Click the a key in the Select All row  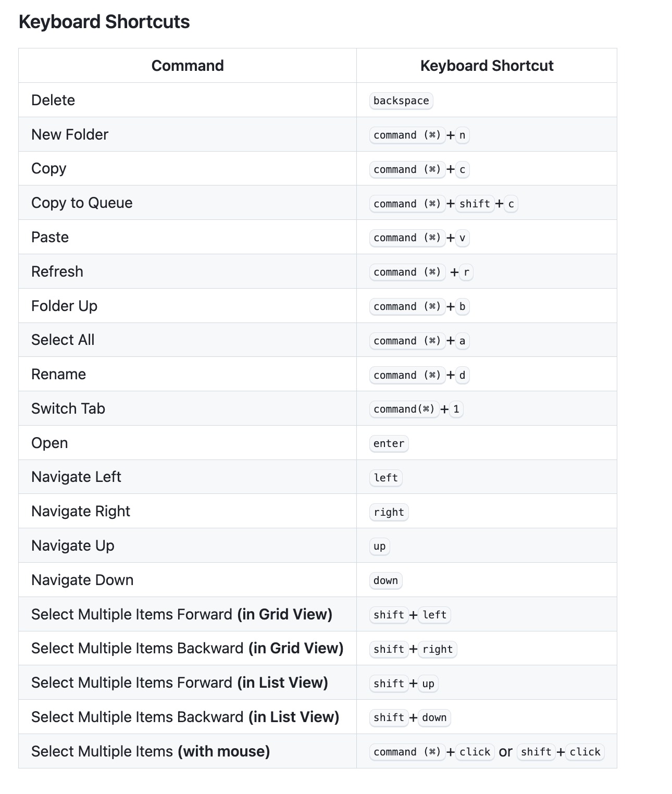click(462, 341)
